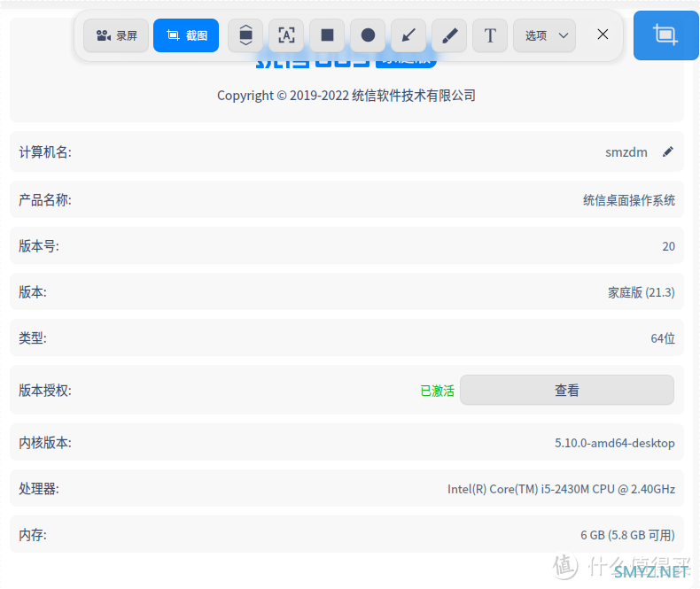Click the 处理器 label
This screenshot has width=700, height=589.
(x=39, y=489)
